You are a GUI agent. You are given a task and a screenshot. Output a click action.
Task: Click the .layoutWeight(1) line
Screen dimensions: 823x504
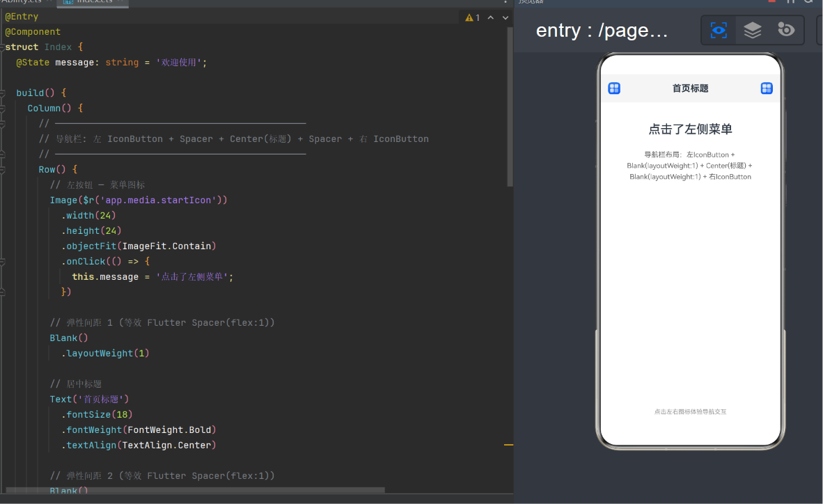pos(105,354)
